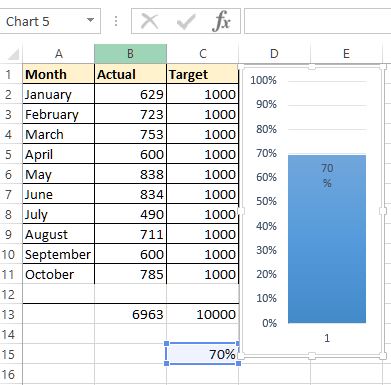Click the chart's top right corner handle

(x=383, y=67)
